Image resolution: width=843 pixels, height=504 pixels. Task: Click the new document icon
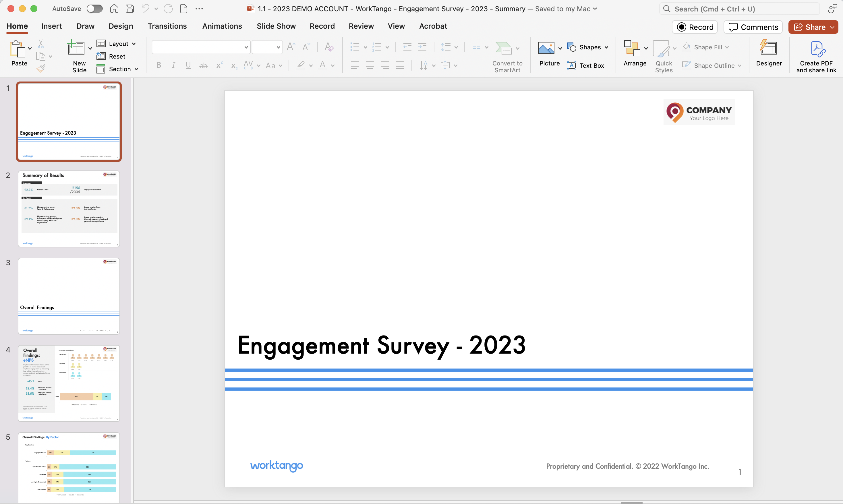(184, 9)
